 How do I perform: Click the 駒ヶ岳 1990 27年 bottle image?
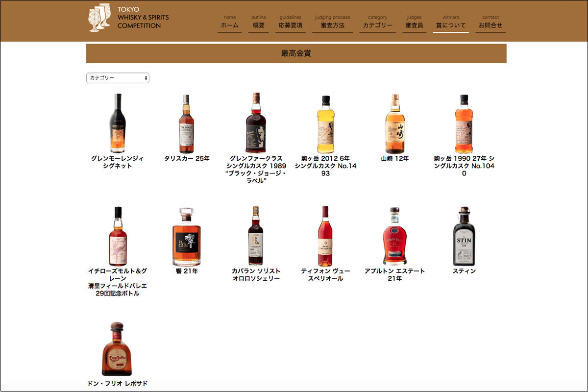(464, 124)
